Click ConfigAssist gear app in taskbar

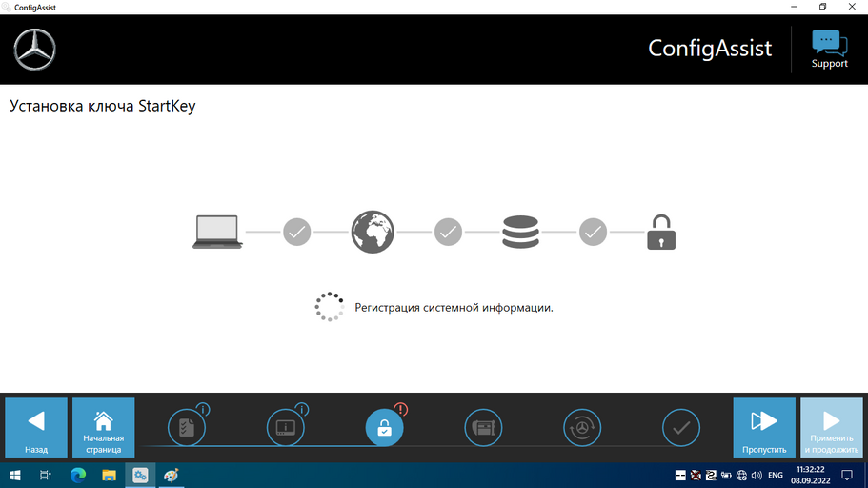pyautogui.click(x=140, y=476)
